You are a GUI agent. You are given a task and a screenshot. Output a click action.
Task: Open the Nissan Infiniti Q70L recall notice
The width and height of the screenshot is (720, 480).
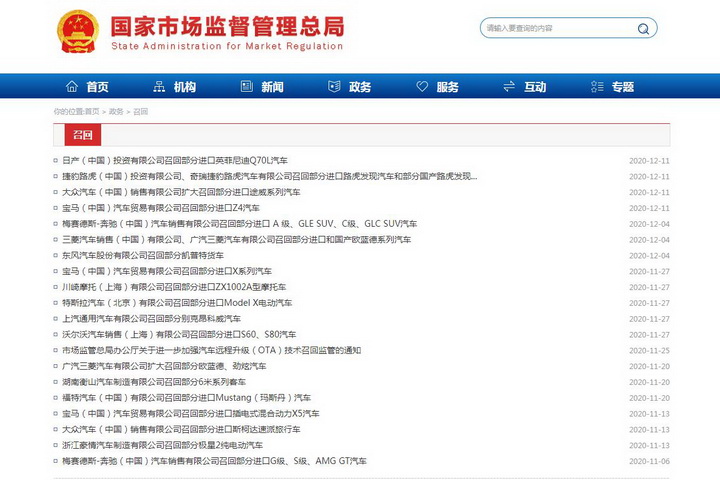[x=175, y=160]
